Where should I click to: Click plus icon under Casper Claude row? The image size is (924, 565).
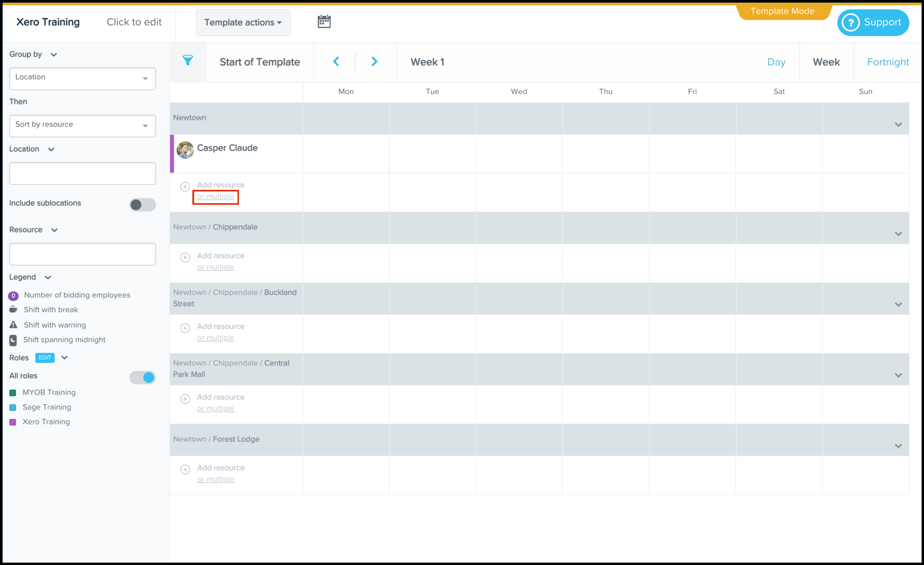(x=185, y=186)
